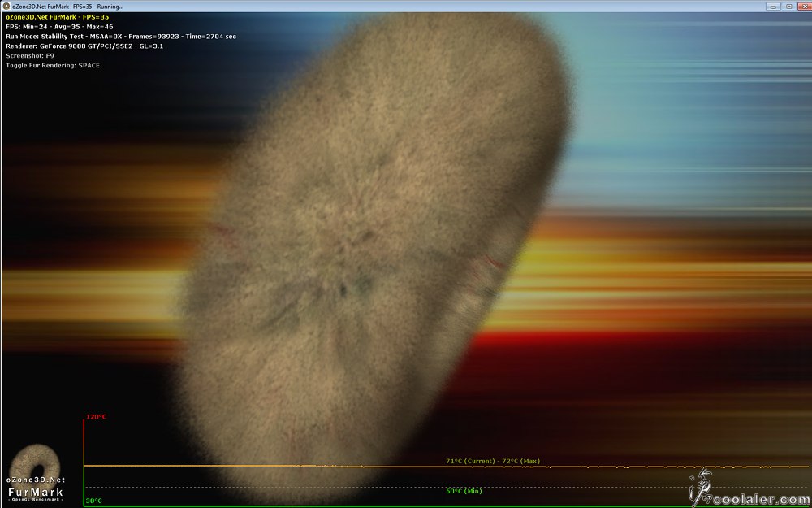Click the 'FPS: Min=24 - Avg=35 - Max=46' line

(x=59, y=27)
